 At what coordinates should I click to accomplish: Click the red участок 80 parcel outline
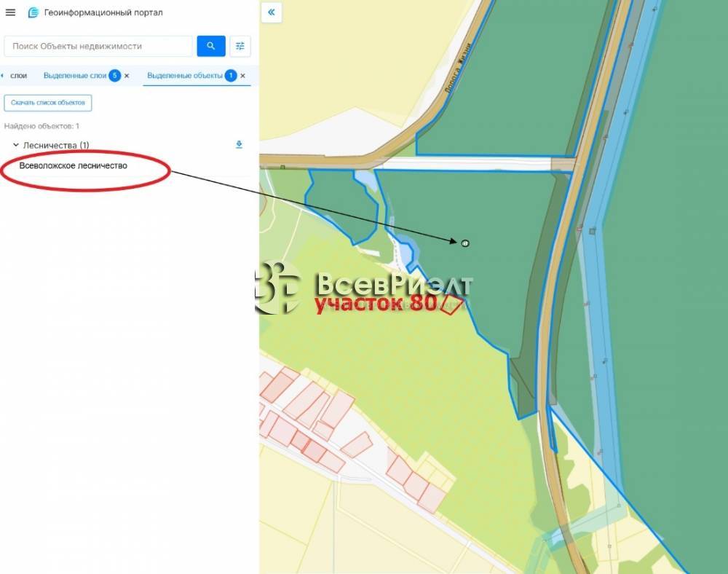pos(452,305)
